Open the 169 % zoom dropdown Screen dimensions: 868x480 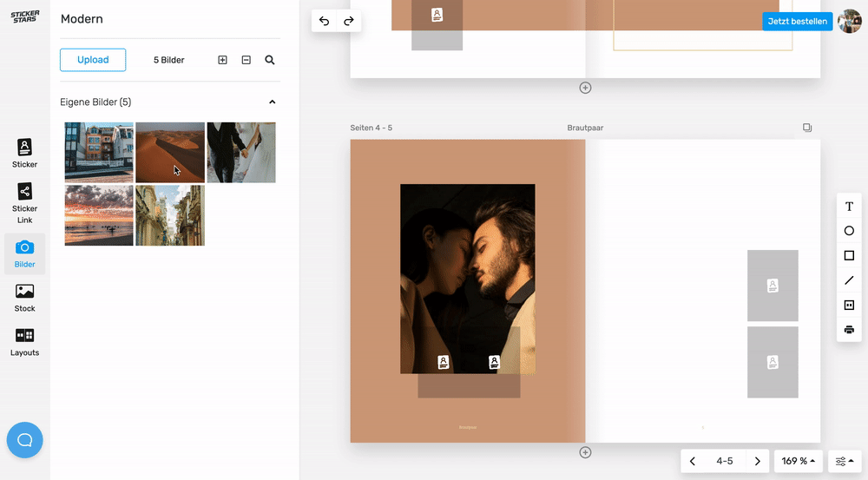point(799,461)
